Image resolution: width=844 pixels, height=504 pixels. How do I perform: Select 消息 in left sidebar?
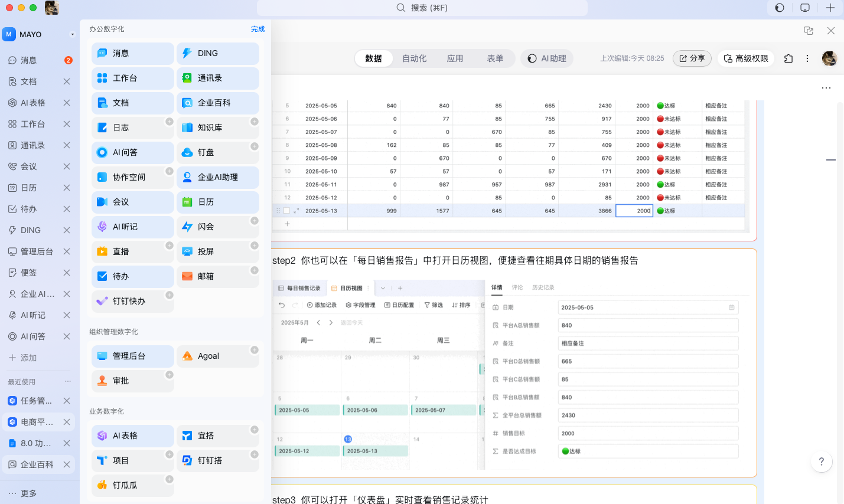click(x=39, y=60)
